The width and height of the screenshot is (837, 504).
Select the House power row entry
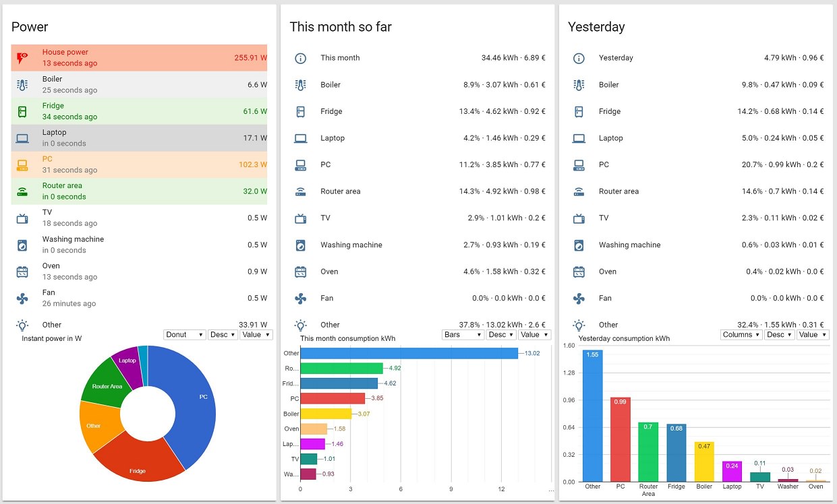[x=135, y=57]
